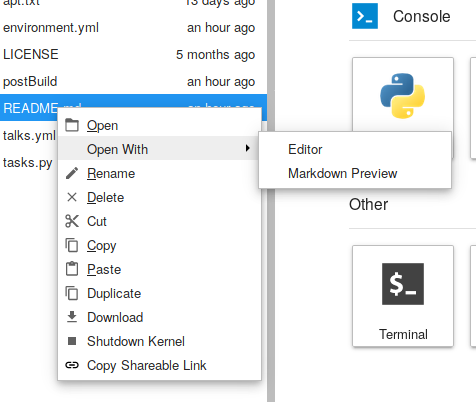The width and height of the screenshot is (476, 402).
Task: Select Open With menu entry
Action: coord(159,149)
